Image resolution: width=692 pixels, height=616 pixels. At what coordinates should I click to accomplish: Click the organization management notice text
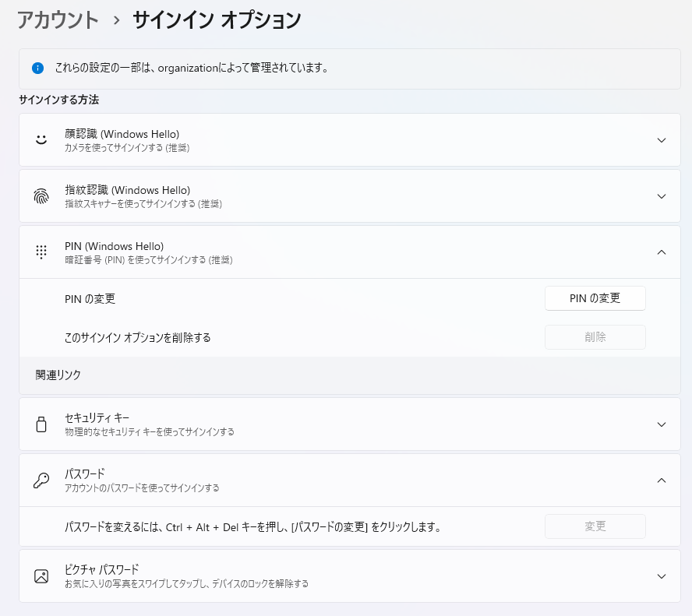(x=191, y=68)
